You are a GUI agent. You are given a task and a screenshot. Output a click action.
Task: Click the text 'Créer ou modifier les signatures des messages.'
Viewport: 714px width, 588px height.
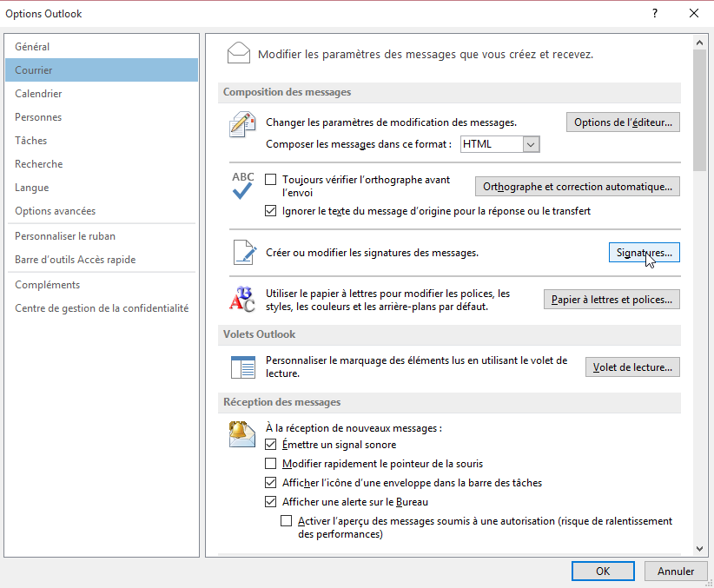(x=372, y=253)
